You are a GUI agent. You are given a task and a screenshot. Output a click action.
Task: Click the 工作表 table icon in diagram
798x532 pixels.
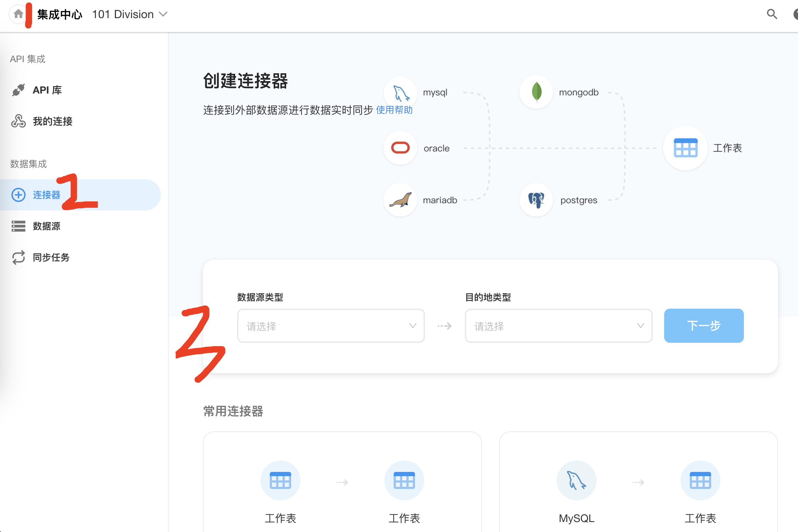pyautogui.click(x=685, y=148)
